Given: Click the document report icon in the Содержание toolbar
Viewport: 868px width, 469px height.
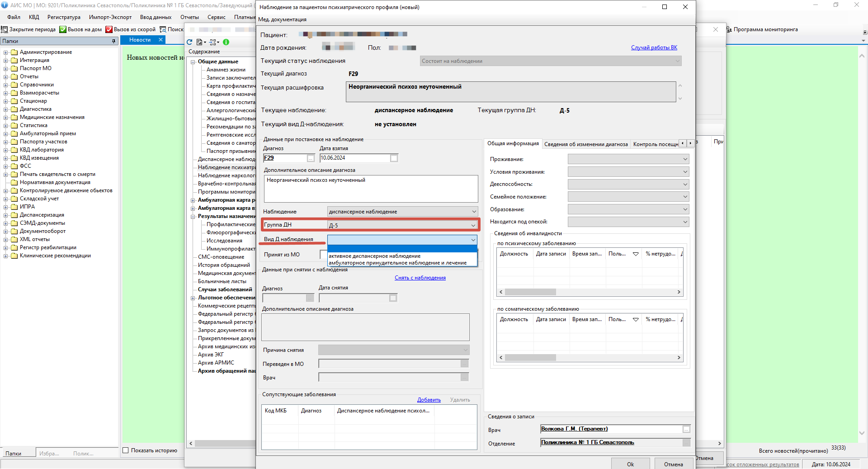Looking at the screenshot, I should [199, 42].
